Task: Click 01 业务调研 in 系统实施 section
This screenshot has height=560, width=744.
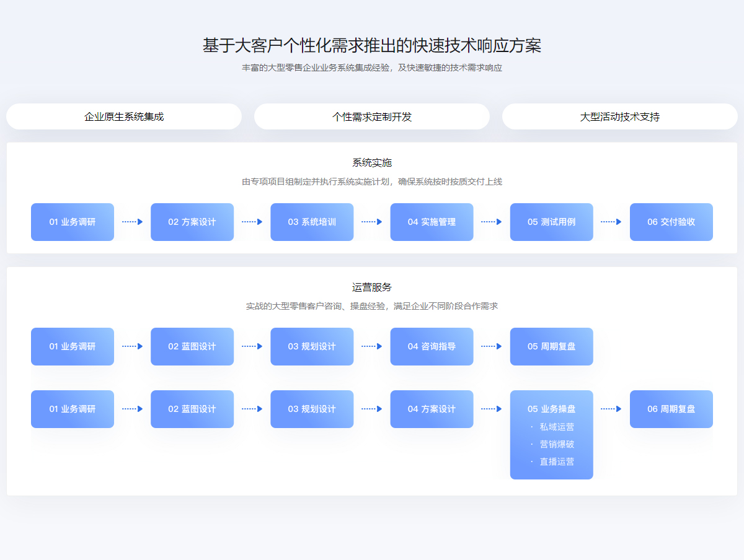Action: (73, 222)
